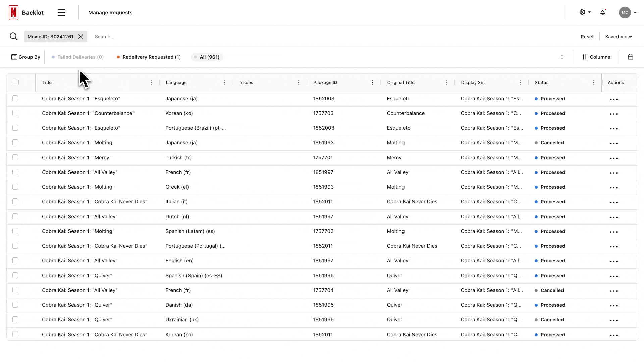Click the filter adjustment icon beside Columns
This screenshot has height=362, width=644.
[562, 57]
